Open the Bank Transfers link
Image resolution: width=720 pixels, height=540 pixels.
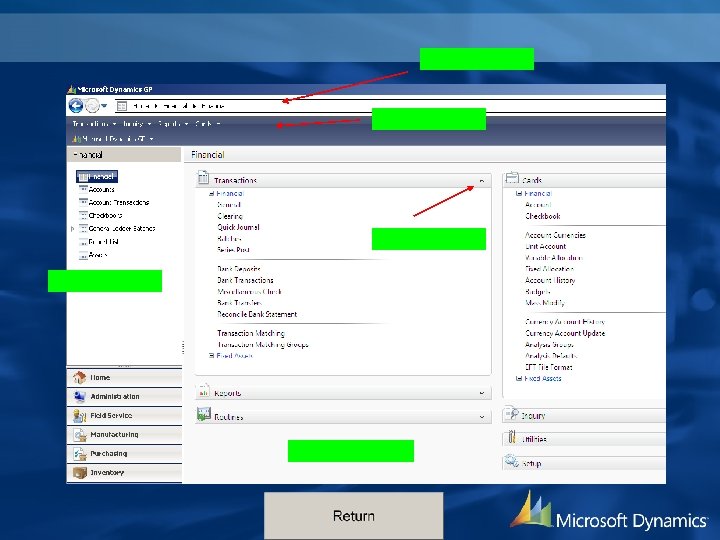tap(240, 303)
